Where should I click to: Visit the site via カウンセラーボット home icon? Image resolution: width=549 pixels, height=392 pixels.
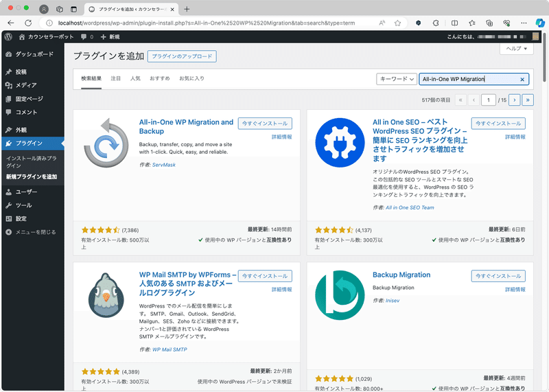47,37
